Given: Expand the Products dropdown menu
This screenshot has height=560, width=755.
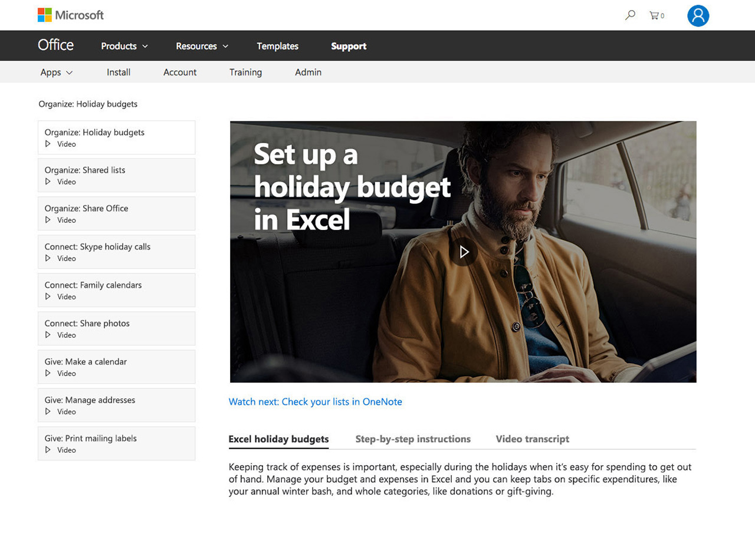Looking at the screenshot, I should click(124, 46).
